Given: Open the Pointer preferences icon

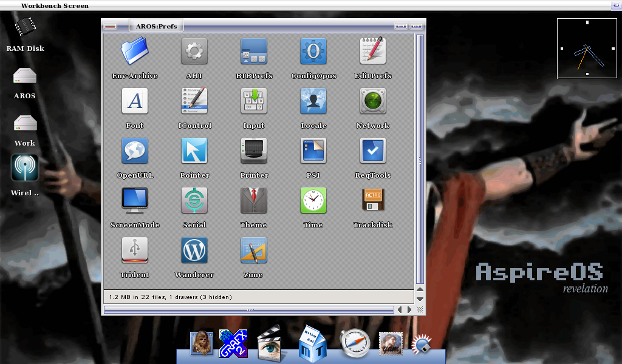Looking at the screenshot, I should pos(194,151).
